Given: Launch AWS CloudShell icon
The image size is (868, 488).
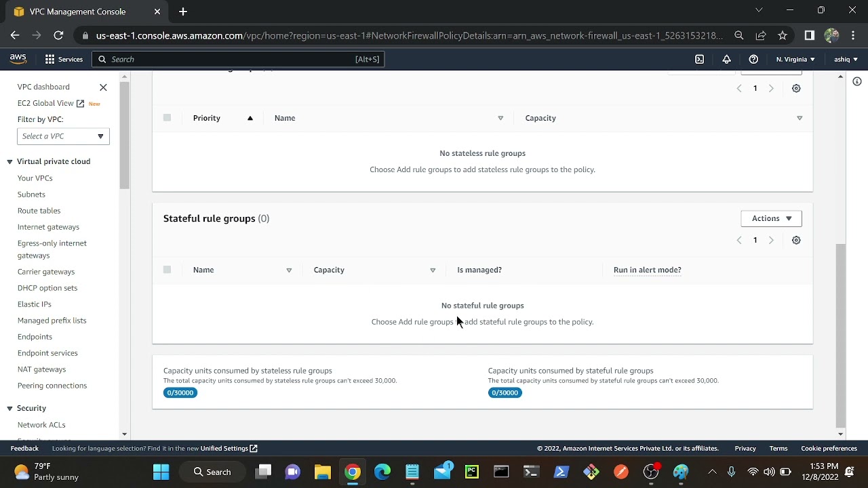Looking at the screenshot, I should pos(699,59).
